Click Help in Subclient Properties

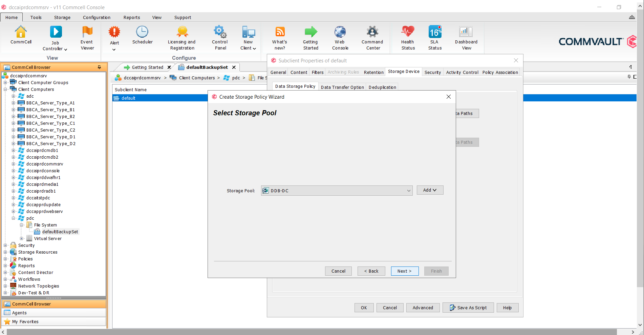[507, 308]
